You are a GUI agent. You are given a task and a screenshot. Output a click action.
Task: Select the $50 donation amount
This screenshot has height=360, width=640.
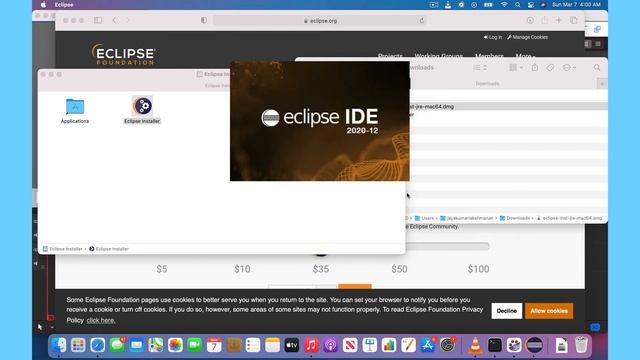399,269
